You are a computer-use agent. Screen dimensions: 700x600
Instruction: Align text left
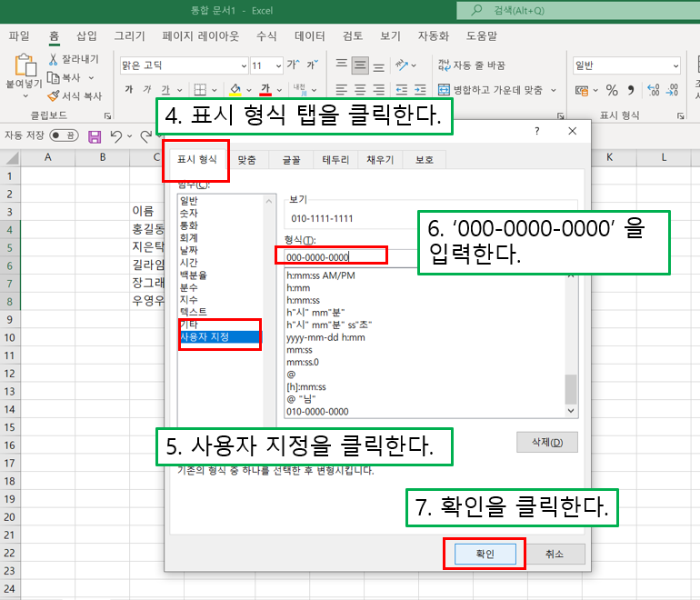point(342,90)
